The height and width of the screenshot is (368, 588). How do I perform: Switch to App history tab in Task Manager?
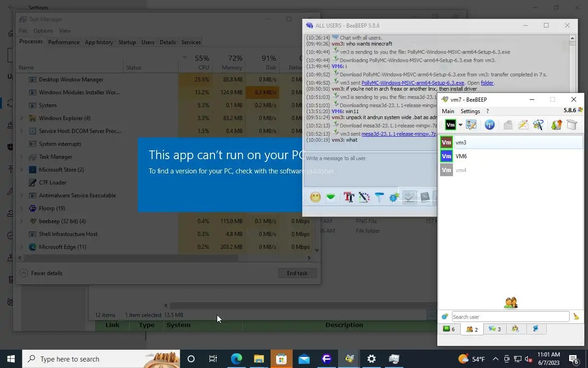99,42
